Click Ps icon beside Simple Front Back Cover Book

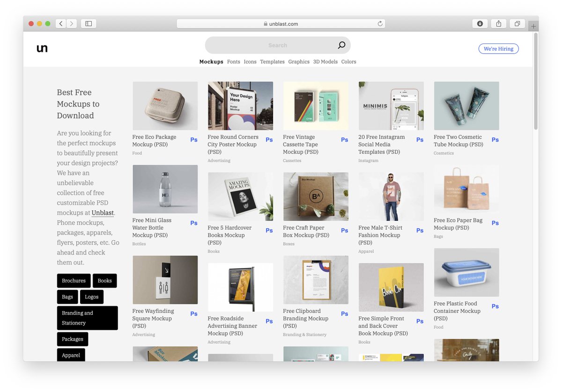(420, 321)
